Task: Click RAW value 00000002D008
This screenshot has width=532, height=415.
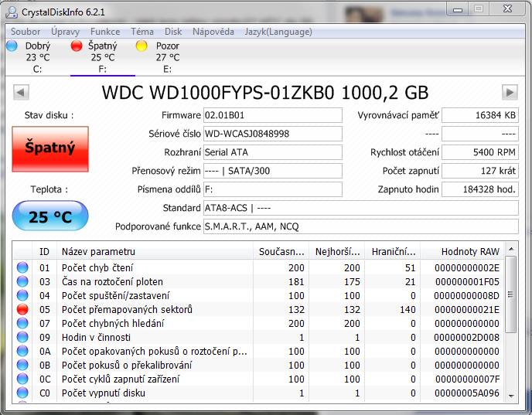Action: (467, 337)
